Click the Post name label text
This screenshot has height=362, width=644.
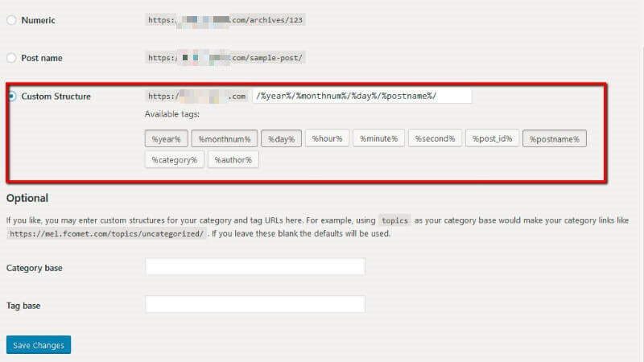coord(42,58)
